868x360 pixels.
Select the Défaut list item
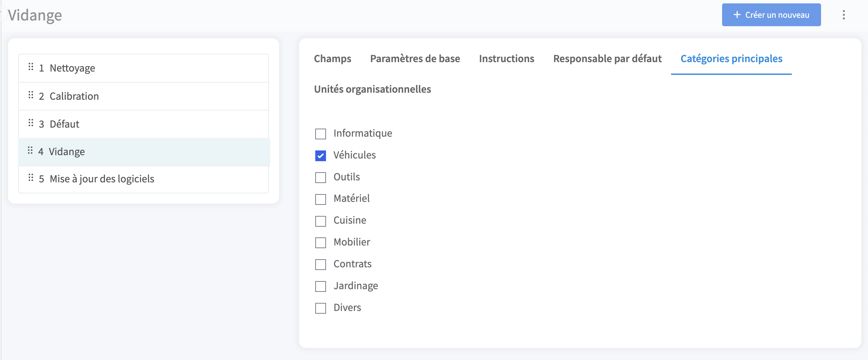[144, 124]
